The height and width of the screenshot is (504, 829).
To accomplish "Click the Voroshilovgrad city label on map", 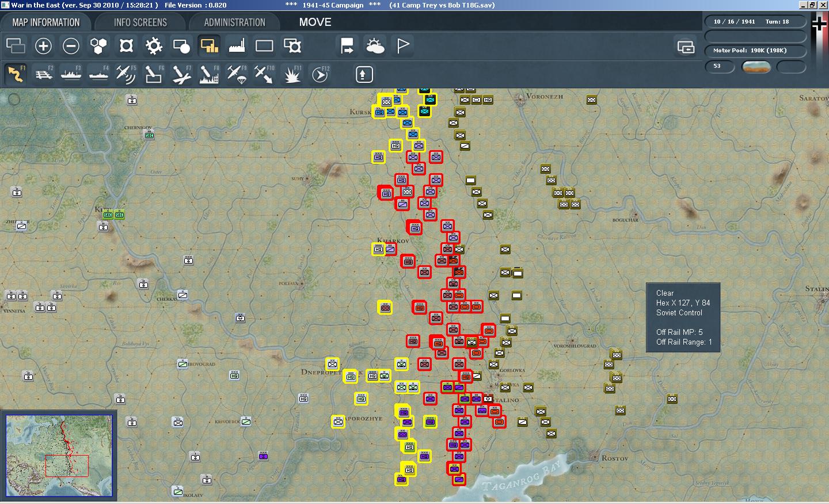I will (575, 346).
